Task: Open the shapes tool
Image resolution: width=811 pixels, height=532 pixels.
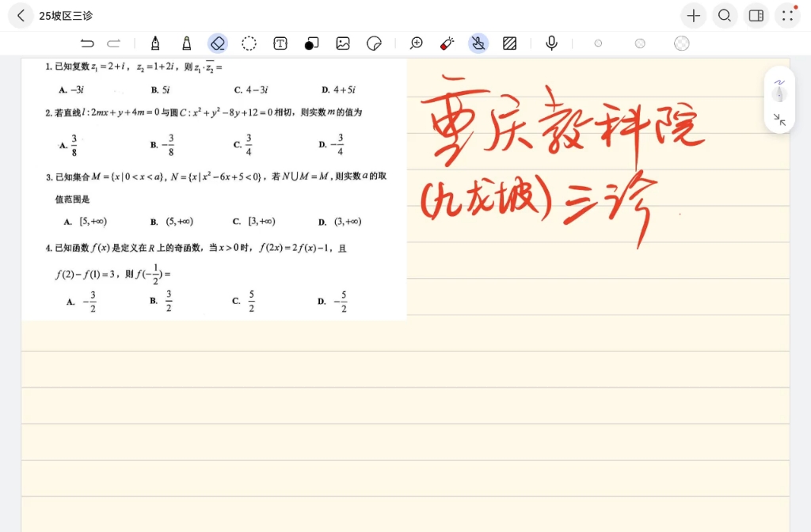Action: pos(311,44)
